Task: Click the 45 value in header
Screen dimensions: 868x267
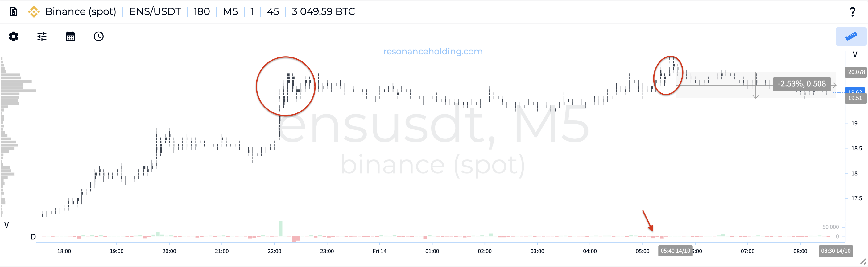Action: click(273, 12)
